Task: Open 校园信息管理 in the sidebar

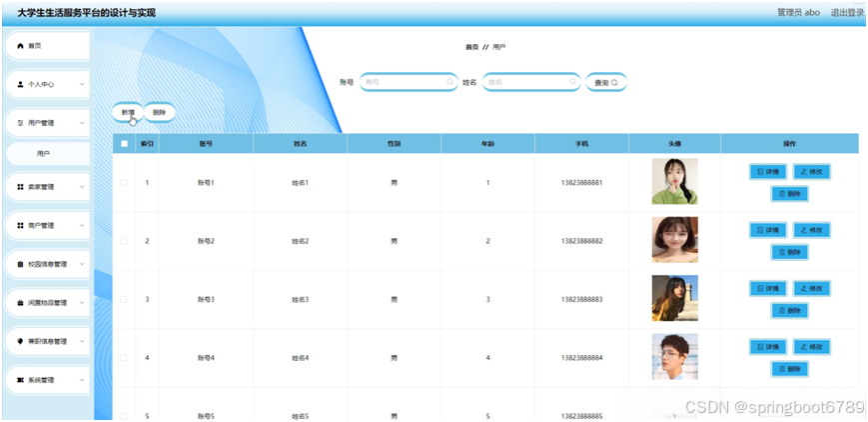Action: 48,265
